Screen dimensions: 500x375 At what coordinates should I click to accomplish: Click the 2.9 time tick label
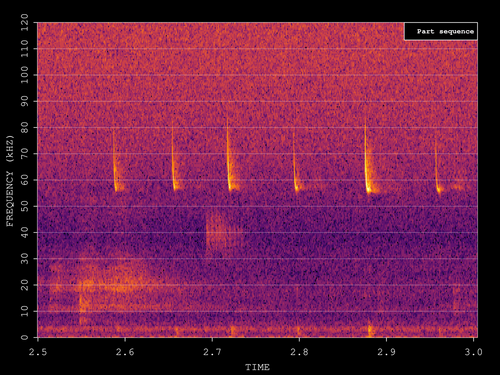coord(387,352)
